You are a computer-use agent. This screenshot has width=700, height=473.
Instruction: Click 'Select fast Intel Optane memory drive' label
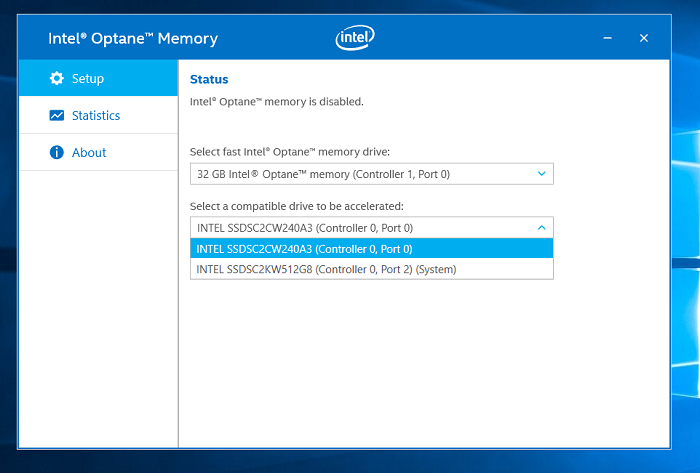point(290,152)
